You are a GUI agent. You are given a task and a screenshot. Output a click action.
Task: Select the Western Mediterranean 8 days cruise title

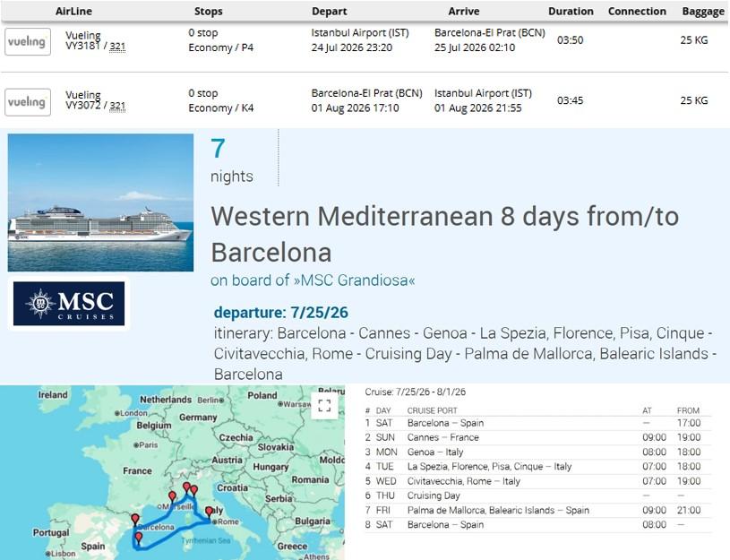click(444, 235)
